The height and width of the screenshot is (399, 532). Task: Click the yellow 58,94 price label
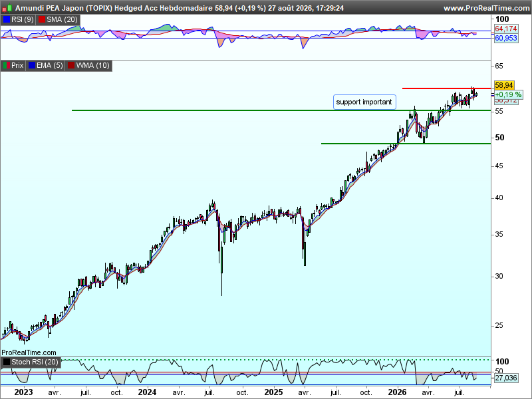pyautogui.click(x=504, y=86)
